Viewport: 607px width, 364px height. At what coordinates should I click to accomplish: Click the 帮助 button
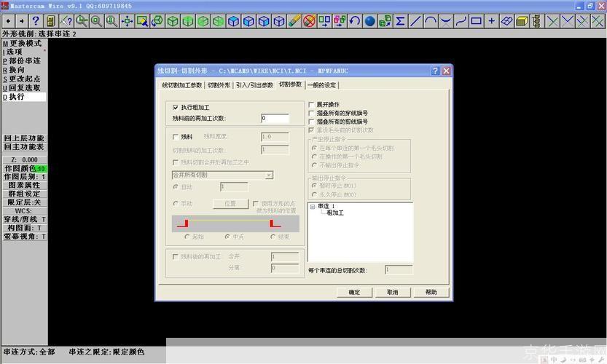point(431,292)
